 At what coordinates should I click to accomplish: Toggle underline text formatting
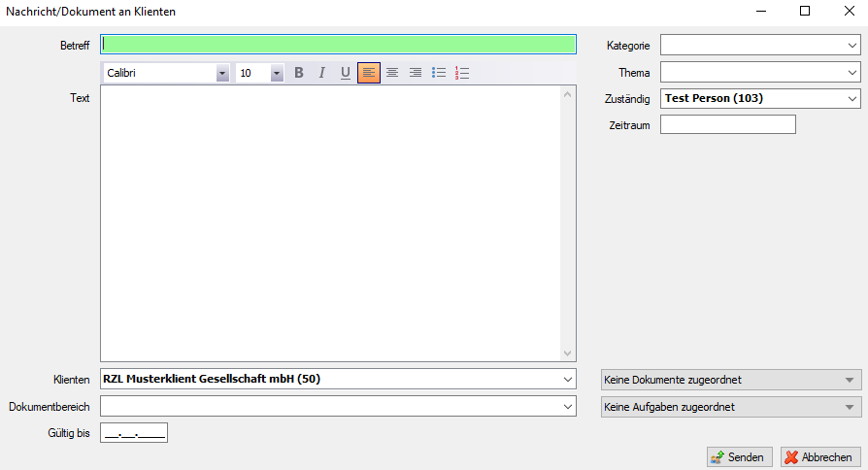(345, 73)
